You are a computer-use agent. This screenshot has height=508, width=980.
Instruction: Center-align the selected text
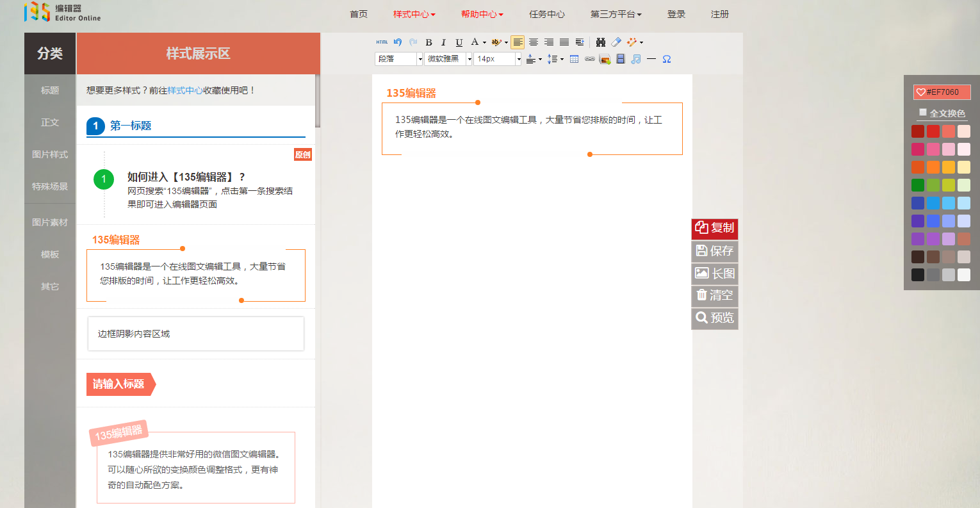[534, 42]
